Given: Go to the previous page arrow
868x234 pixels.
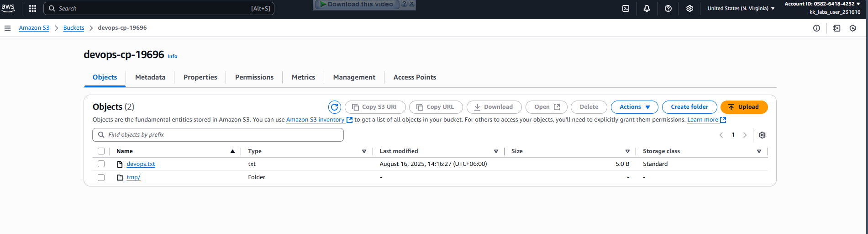Looking at the screenshot, I should tap(721, 135).
